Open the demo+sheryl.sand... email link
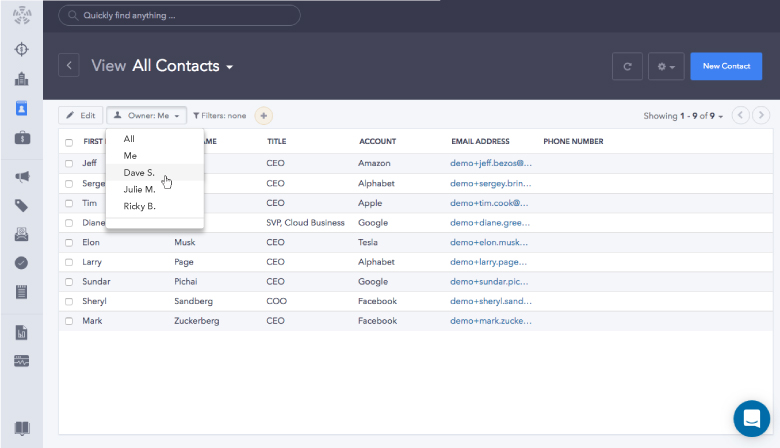Viewport: 780px width, 448px height. 491,301
